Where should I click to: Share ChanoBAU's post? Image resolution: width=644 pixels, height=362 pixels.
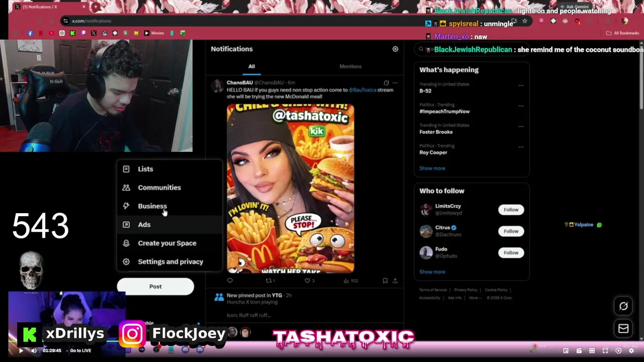[395, 281]
